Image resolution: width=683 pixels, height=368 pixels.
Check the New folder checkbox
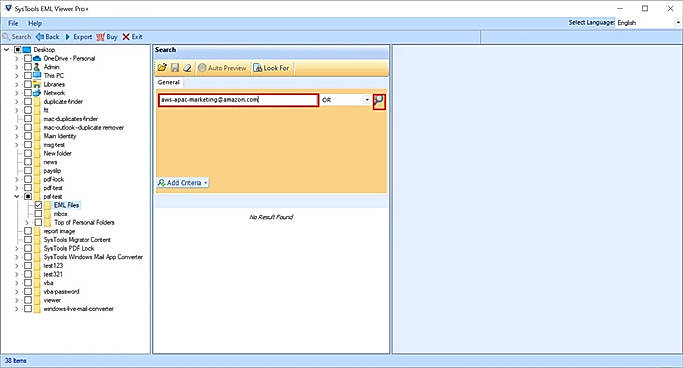(28, 153)
